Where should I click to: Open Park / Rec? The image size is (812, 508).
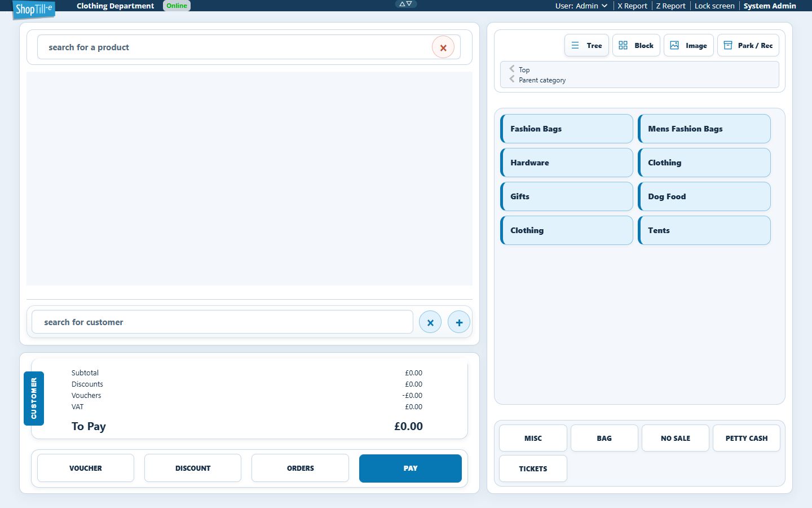[748, 46]
